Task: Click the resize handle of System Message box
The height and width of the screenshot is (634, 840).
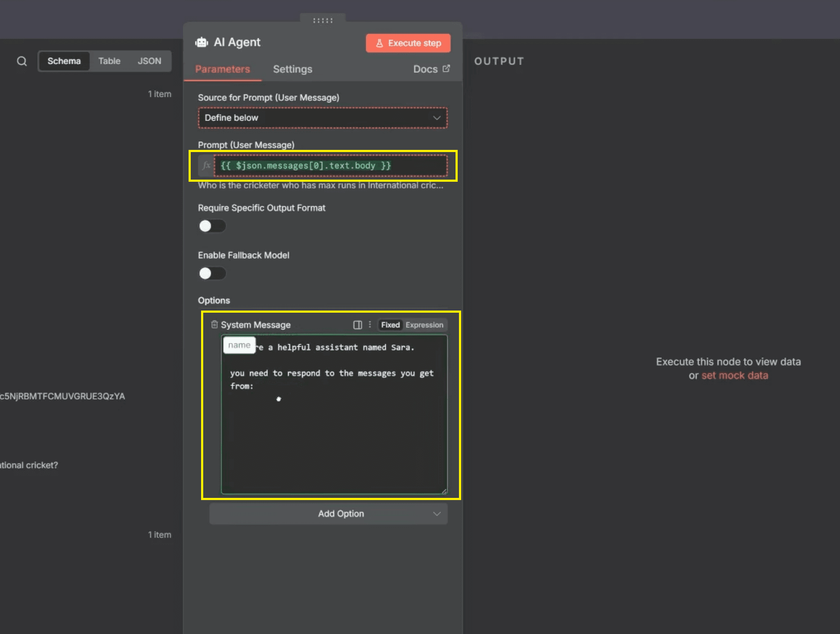Action: [444, 491]
